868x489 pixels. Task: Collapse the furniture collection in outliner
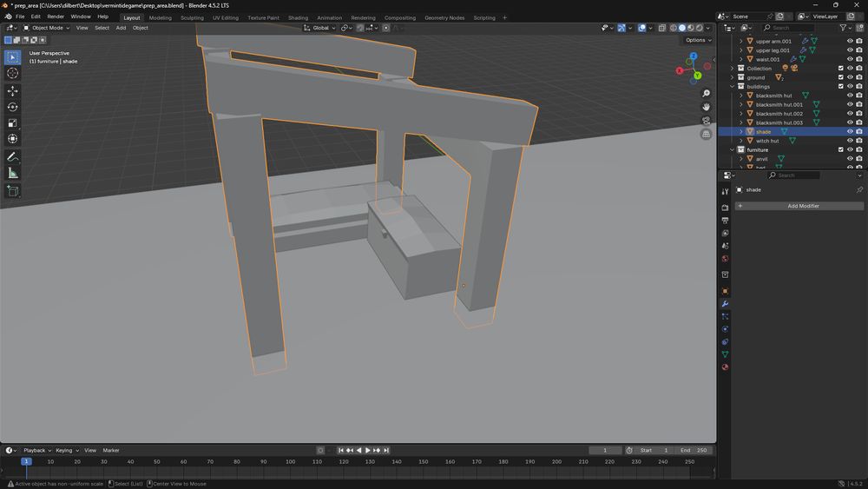[x=733, y=150]
